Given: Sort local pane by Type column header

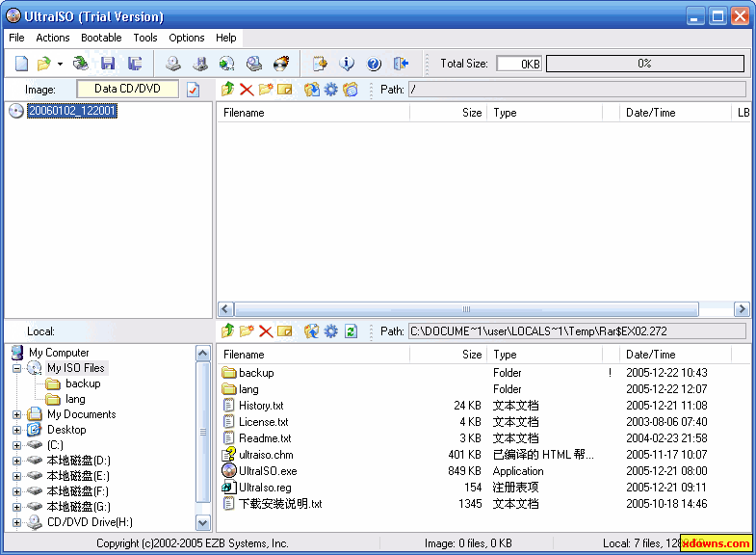Looking at the screenshot, I should [x=544, y=355].
